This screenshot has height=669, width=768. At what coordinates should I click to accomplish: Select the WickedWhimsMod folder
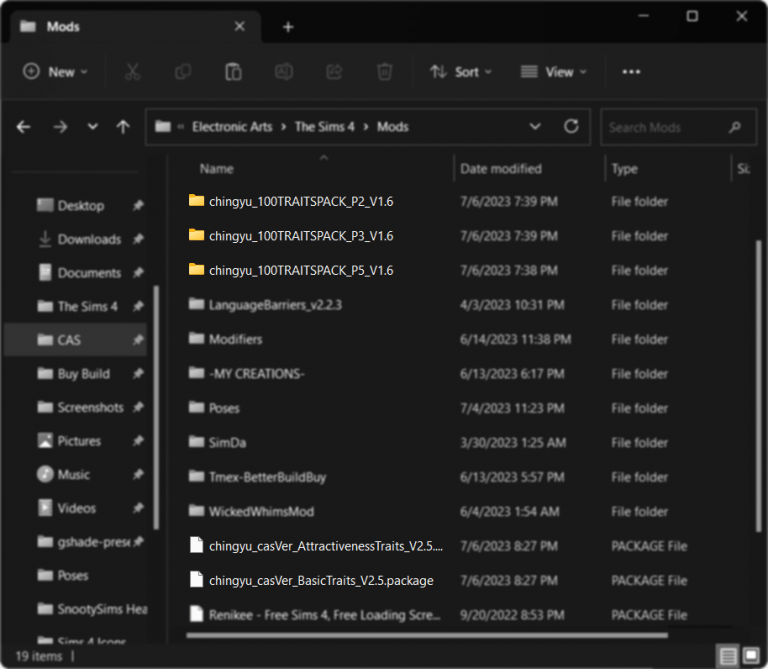(x=261, y=512)
